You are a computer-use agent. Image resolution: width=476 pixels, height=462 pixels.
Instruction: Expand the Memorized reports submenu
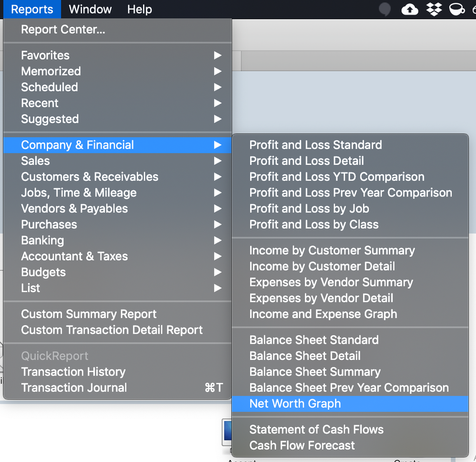pyautogui.click(x=118, y=71)
